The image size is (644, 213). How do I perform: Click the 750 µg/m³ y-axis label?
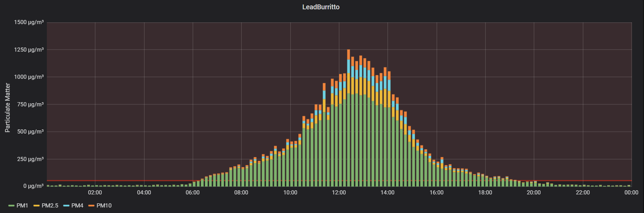(x=30, y=104)
